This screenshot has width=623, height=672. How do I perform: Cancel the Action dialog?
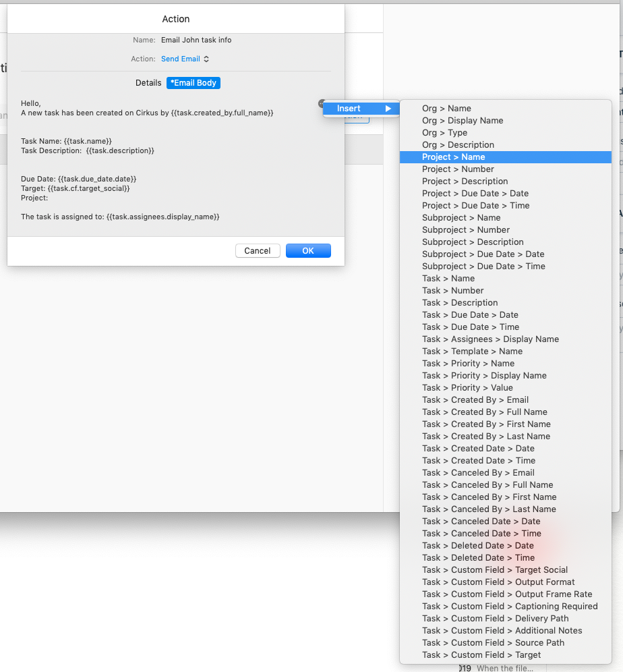point(258,250)
